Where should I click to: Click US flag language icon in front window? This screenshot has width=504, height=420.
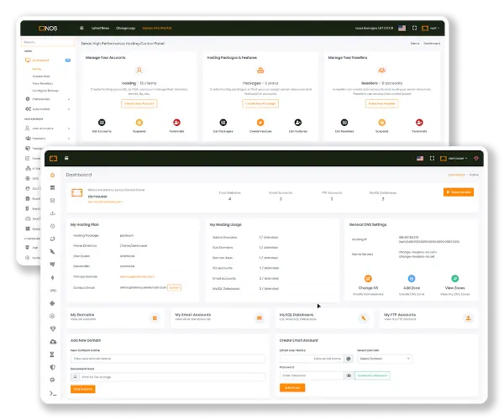[420, 159]
